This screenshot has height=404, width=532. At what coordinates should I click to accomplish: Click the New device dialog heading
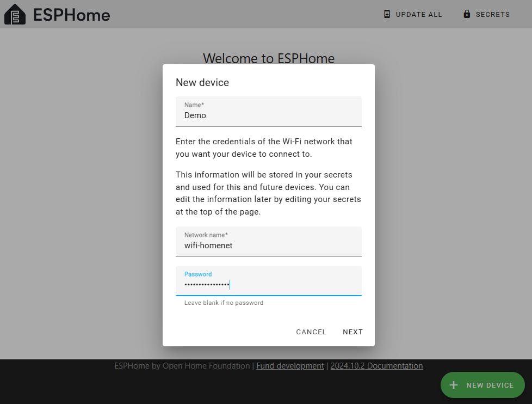coord(202,83)
